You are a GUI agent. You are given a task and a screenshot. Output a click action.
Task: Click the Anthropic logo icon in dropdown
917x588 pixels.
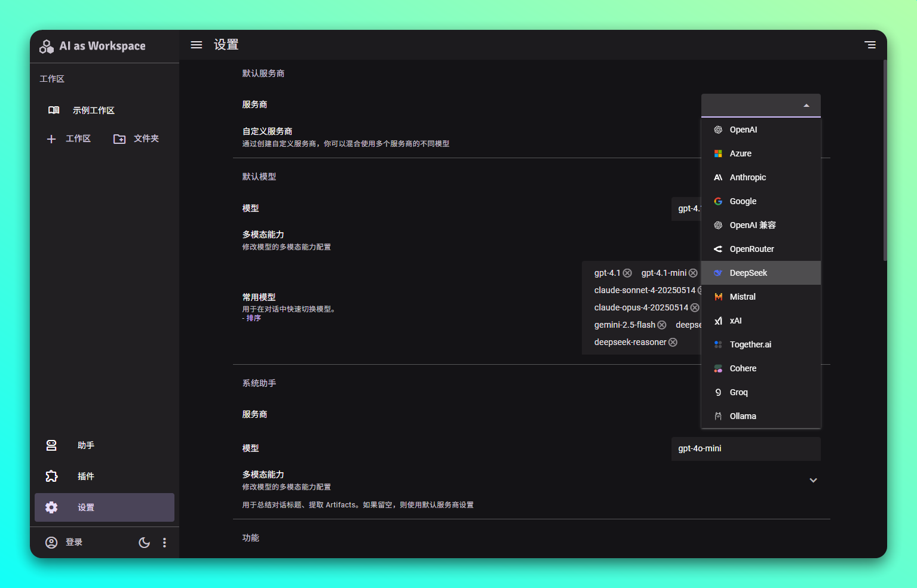point(718,177)
